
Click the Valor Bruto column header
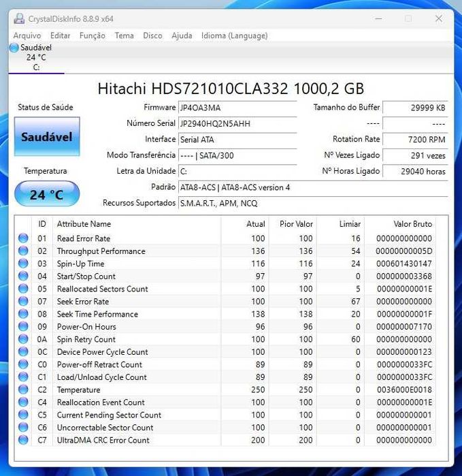pos(400,224)
